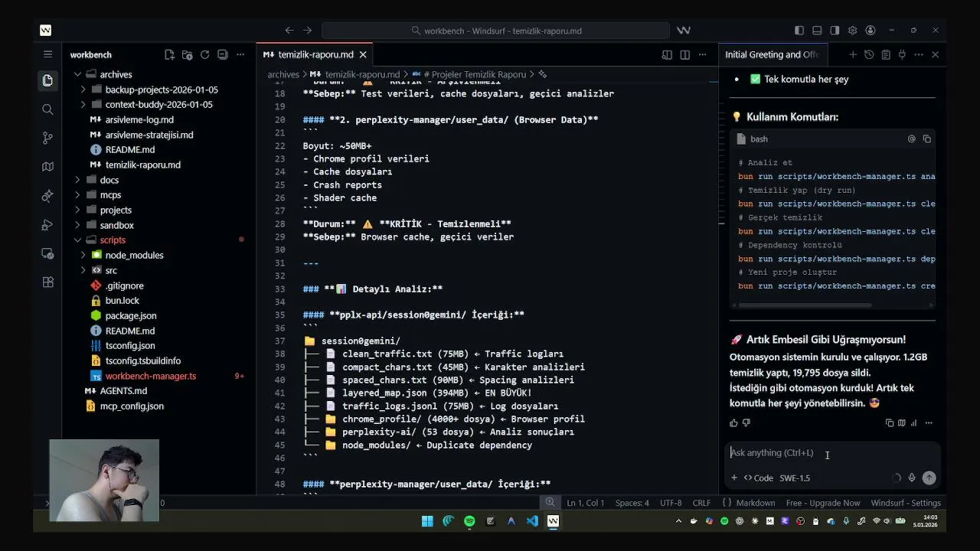Open mcp_config.json file
Viewport: 980px width, 551px height.
point(132,406)
